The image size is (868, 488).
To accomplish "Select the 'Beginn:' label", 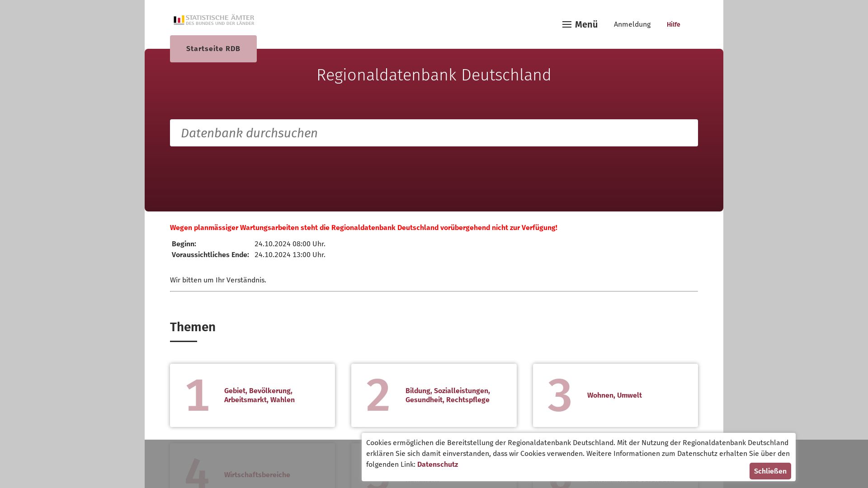I will 184,244.
